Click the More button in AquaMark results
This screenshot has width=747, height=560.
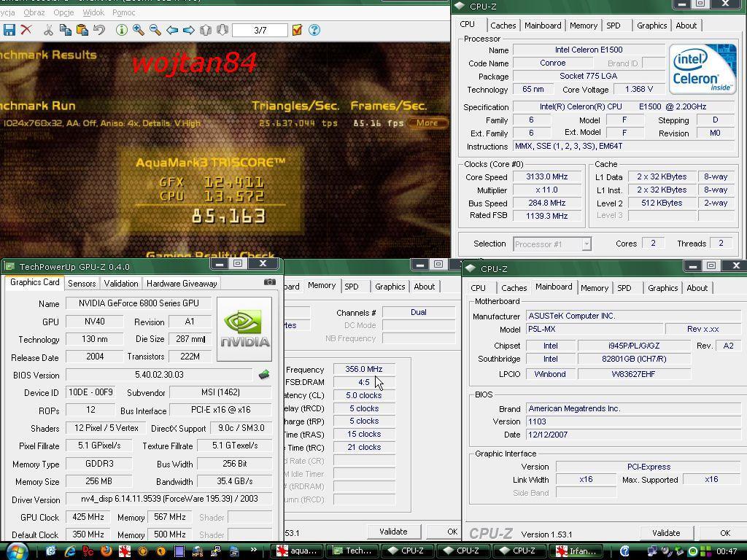(427, 122)
